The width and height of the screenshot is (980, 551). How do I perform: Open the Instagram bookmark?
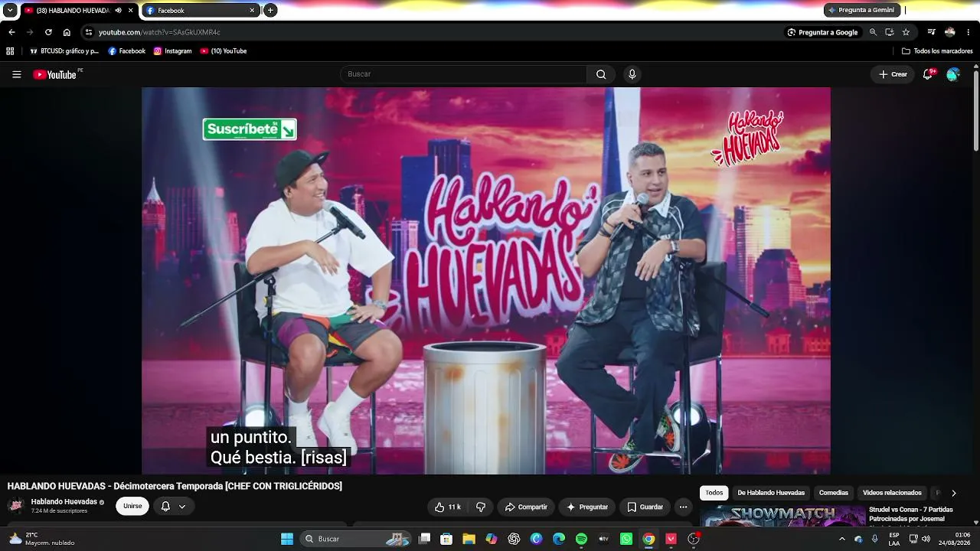173,51
